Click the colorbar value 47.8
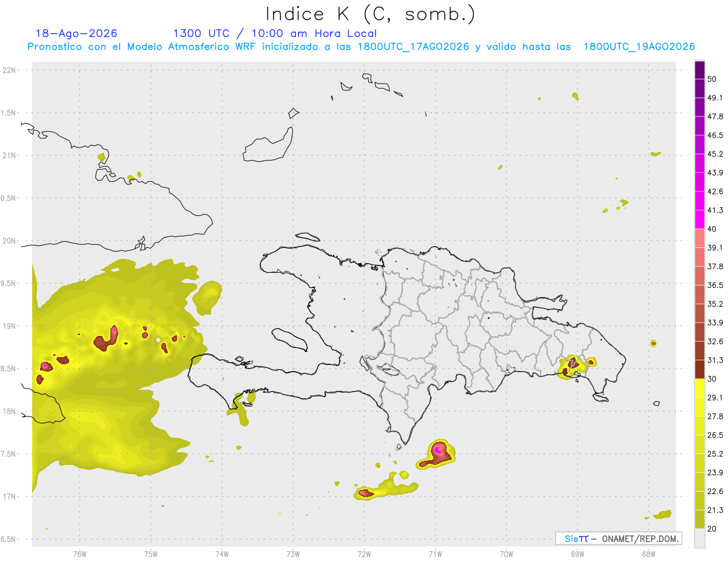The image size is (728, 562). pos(715,116)
